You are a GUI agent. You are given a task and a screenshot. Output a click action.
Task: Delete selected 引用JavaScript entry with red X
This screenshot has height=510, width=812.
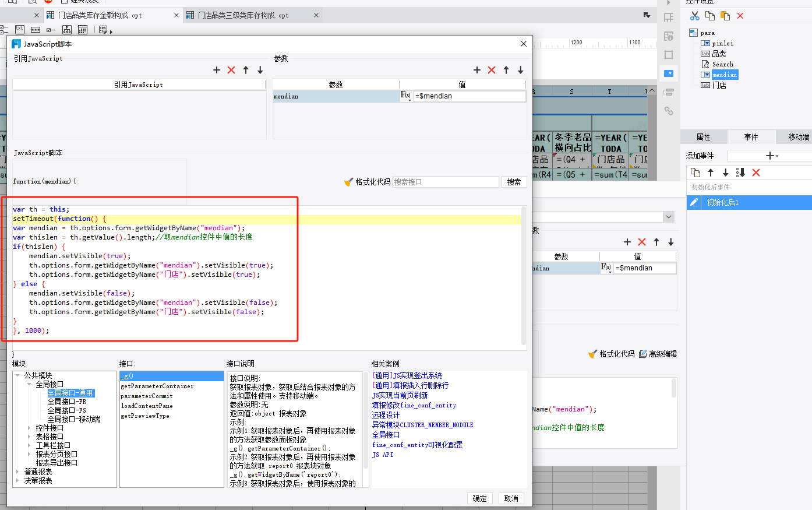(x=231, y=70)
